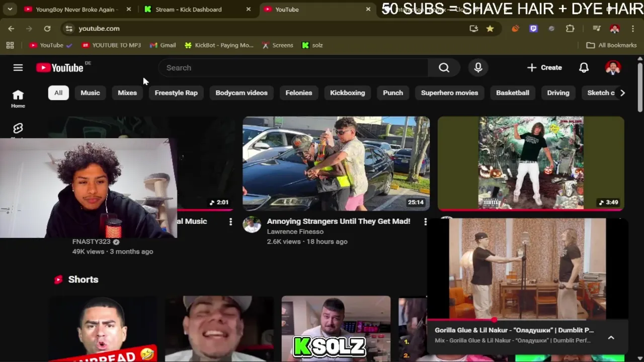Open the notifications bell
The height and width of the screenshot is (362, 644).
click(x=584, y=67)
